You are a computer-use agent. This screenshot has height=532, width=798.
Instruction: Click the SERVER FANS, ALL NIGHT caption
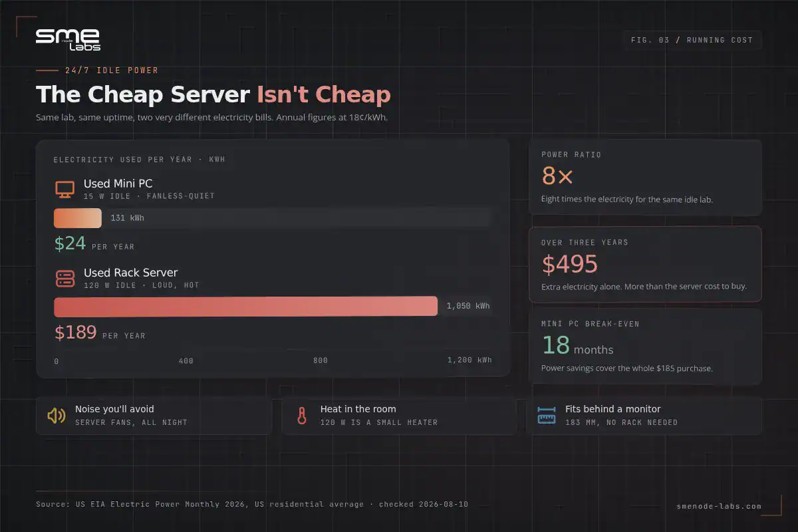(131, 422)
